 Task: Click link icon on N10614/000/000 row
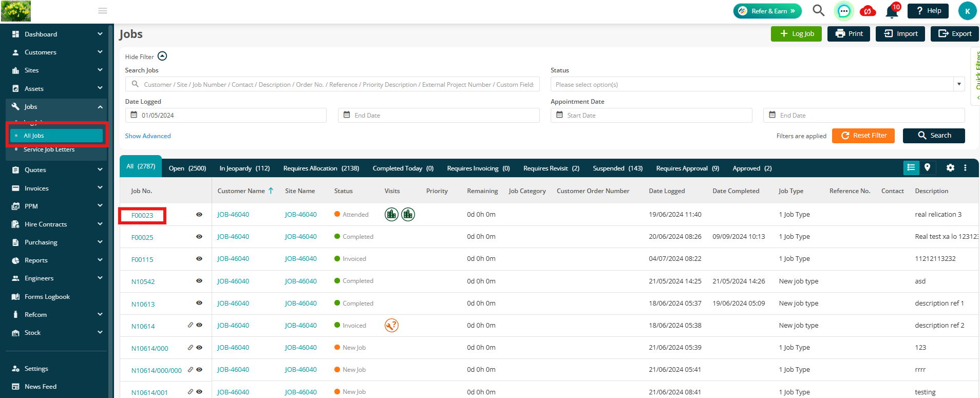tap(191, 370)
